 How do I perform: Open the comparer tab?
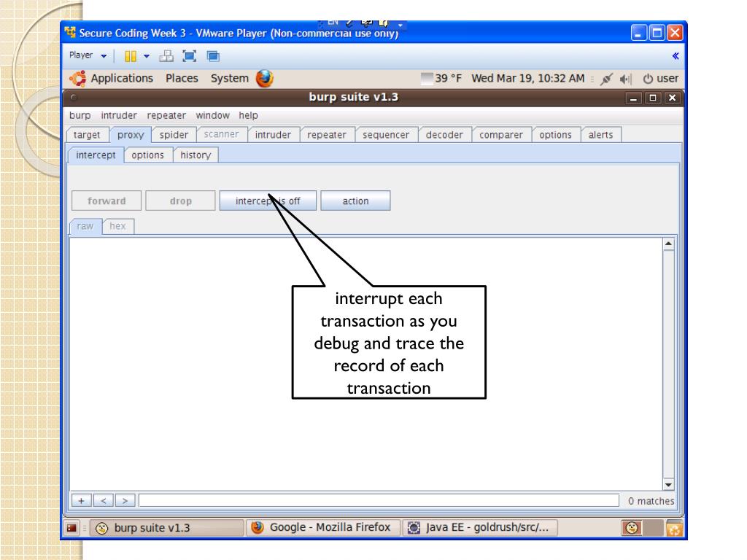pos(501,135)
